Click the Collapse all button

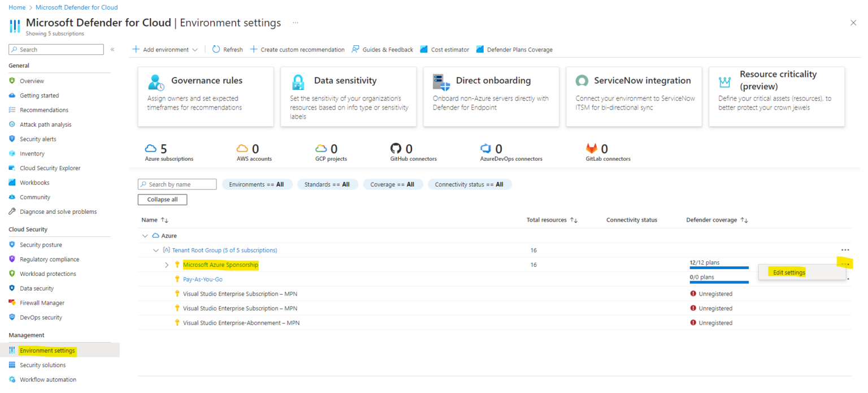pos(162,199)
